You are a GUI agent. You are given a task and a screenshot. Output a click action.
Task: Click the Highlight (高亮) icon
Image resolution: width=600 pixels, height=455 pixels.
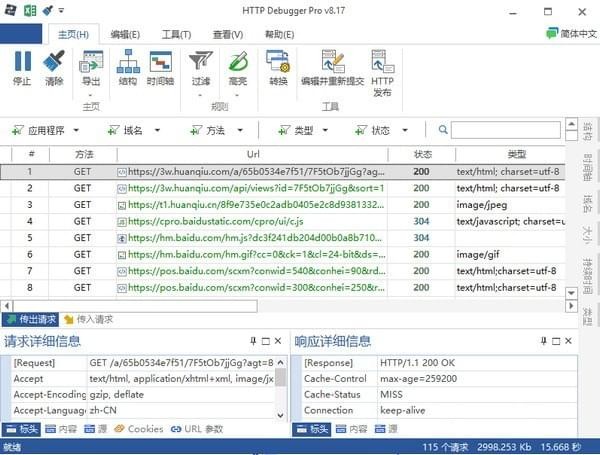pyautogui.click(x=238, y=61)
